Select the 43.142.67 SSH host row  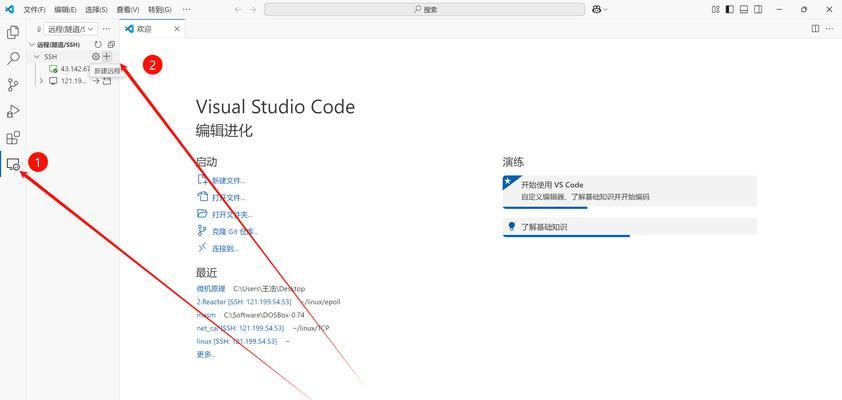click(74, 69)
